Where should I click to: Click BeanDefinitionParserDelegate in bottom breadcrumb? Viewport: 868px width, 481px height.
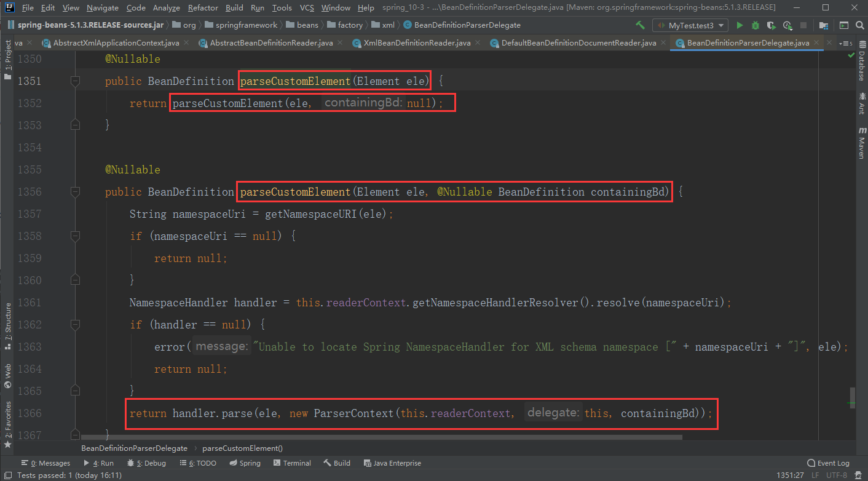click(134, 448)
